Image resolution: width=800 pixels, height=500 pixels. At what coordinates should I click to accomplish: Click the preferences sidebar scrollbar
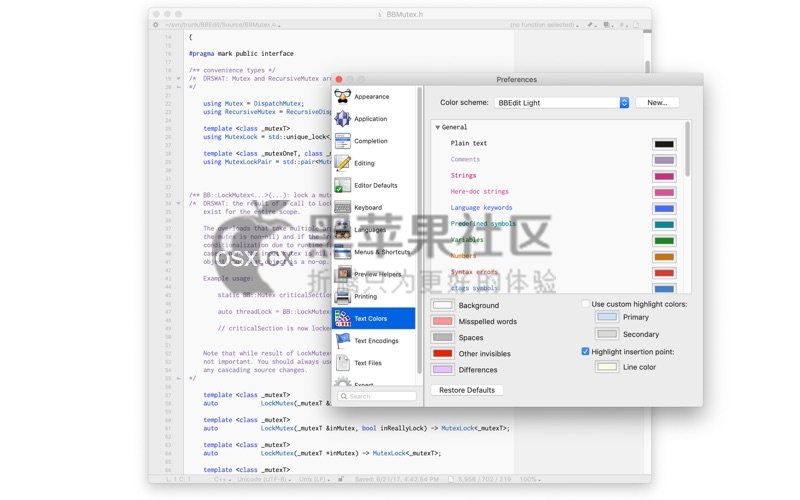click(x=420, y=230)
